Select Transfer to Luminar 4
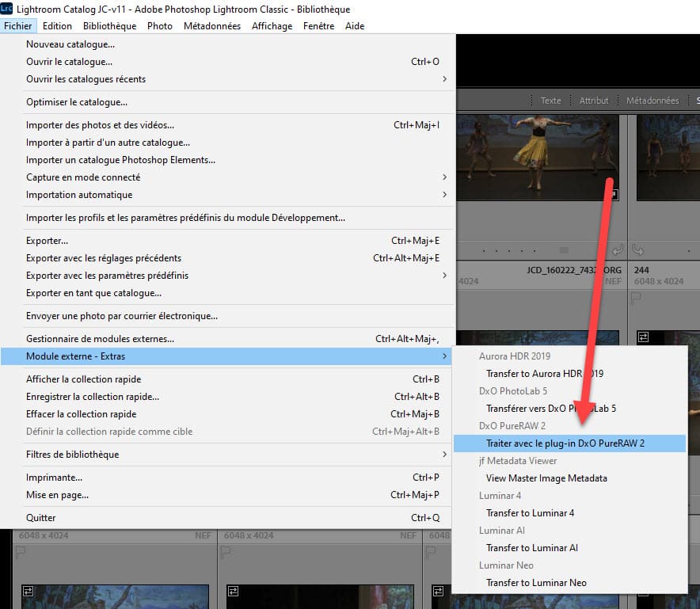Image resolution: width=700 pixels, height=609 pixels. coord(569,513)
